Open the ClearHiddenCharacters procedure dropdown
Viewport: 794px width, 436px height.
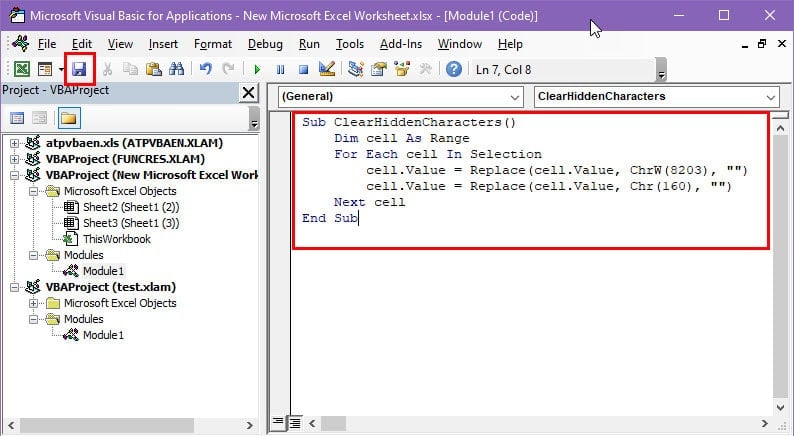(x=657, y=97)
